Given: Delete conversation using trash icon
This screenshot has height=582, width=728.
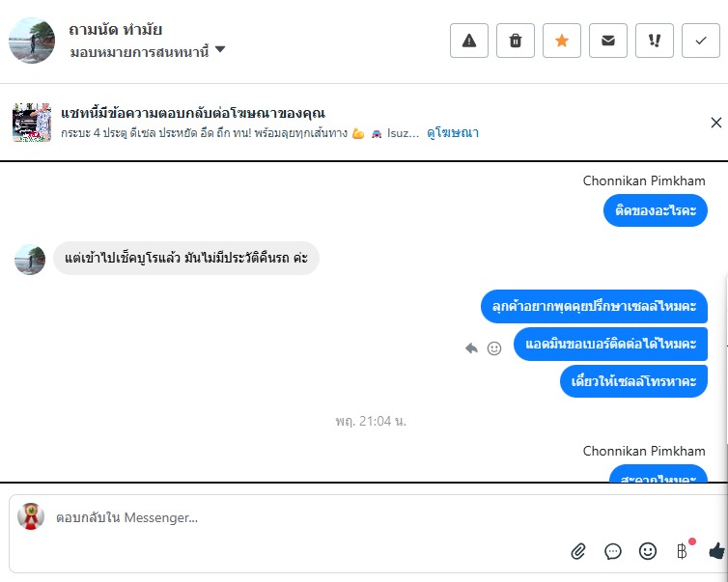Looking at the screenshot, I should [x=516, y=41].
